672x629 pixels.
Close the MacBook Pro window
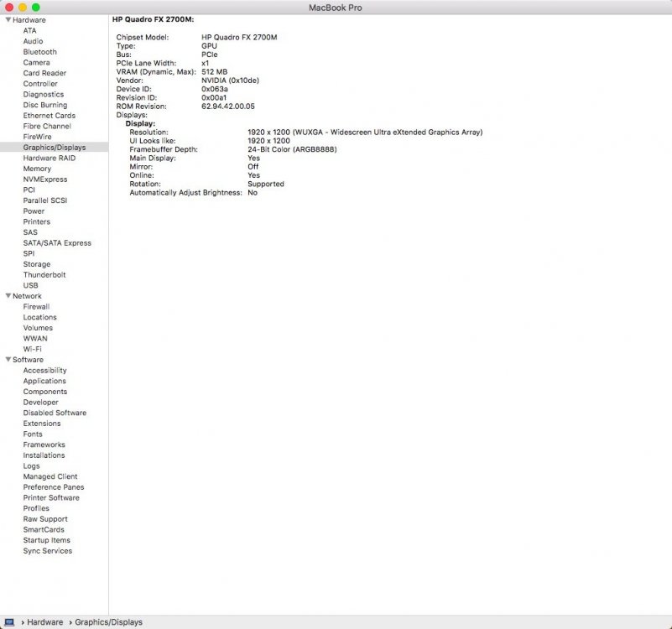click(x=9, y=8)
